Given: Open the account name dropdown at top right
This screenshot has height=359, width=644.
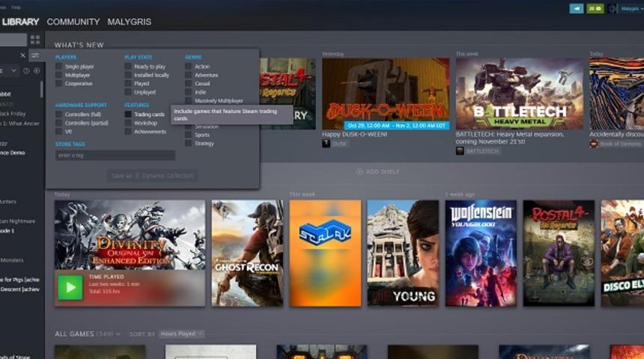Looking at the screenshot, I should (x=632, y=8).
